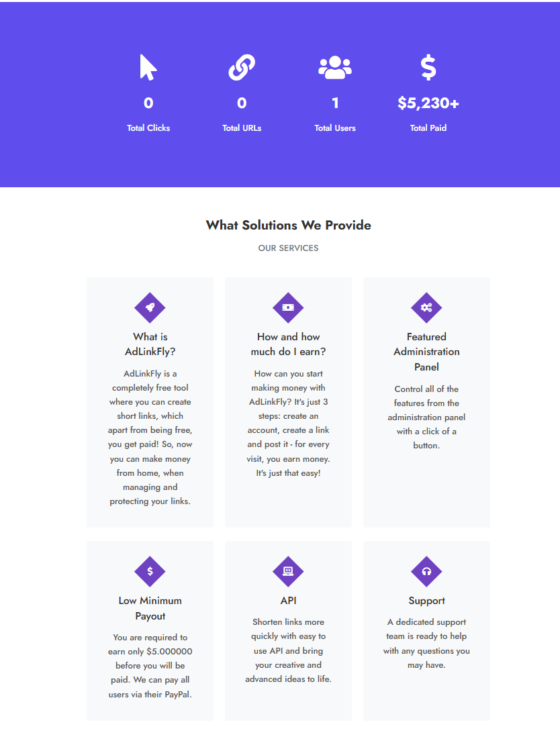Screen dimensions: 560x743
Task: Click the "Featured Administration Panel" heading
Action: click(426, 352)
